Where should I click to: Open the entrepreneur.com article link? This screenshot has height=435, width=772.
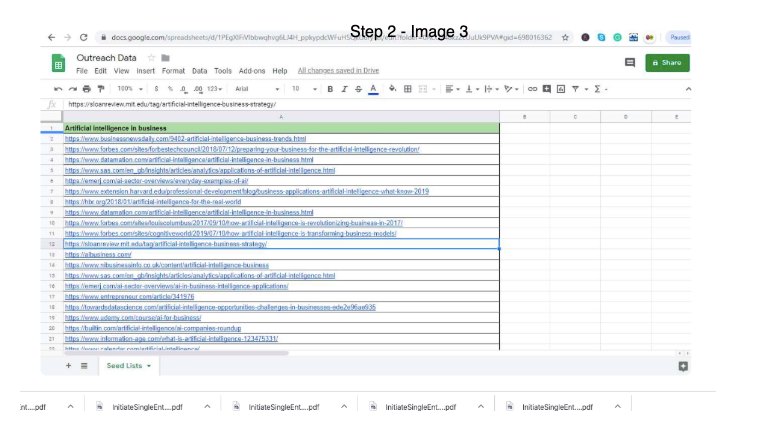pyautogui.click(x=129, y=297)
